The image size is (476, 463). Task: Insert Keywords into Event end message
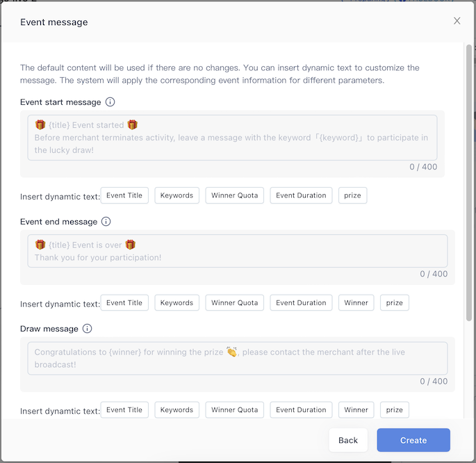coord(177,302)
